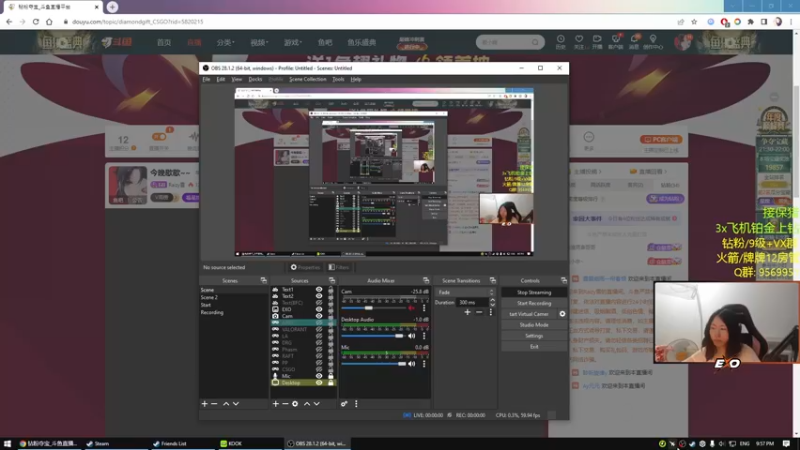Pop out the Audio Mixer dock icon
This screenshot has width=800, height=450.
click(x=426, y=280)
